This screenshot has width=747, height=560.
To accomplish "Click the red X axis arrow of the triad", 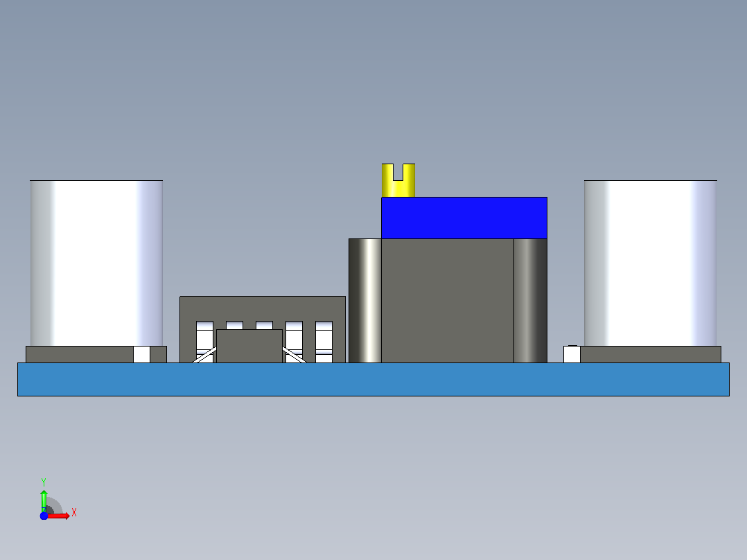I will pyautogui.click(x=59, y=516).
